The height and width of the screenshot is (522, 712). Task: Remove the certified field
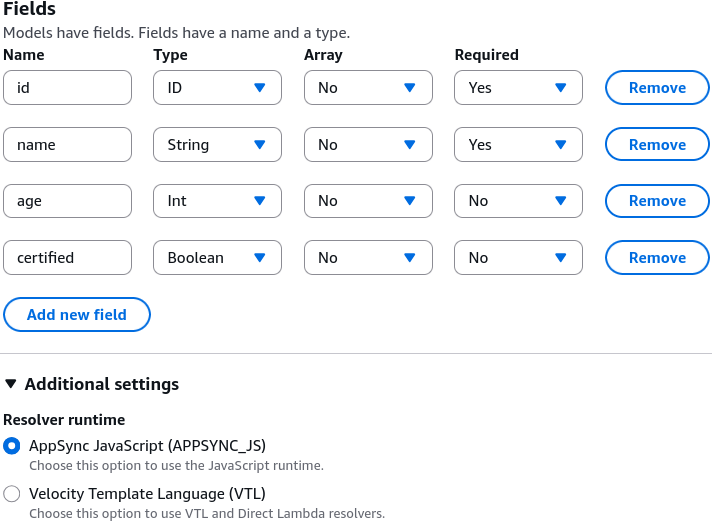tap(657, 257)
